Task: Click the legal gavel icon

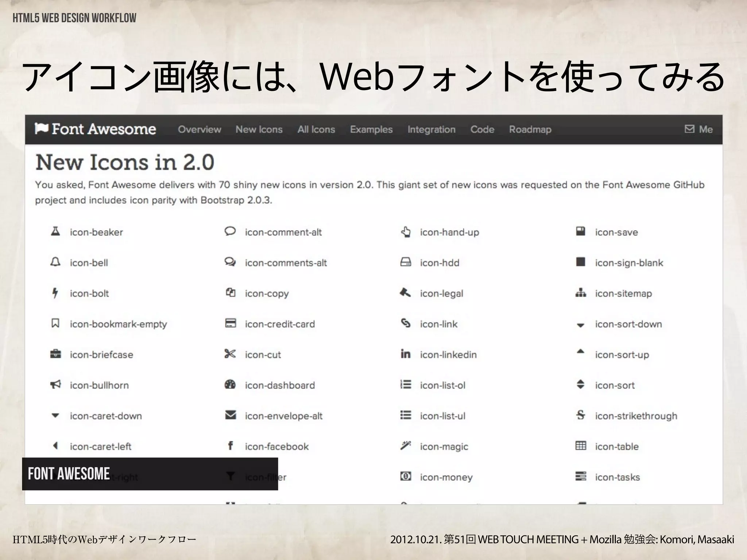Action: 405,292
